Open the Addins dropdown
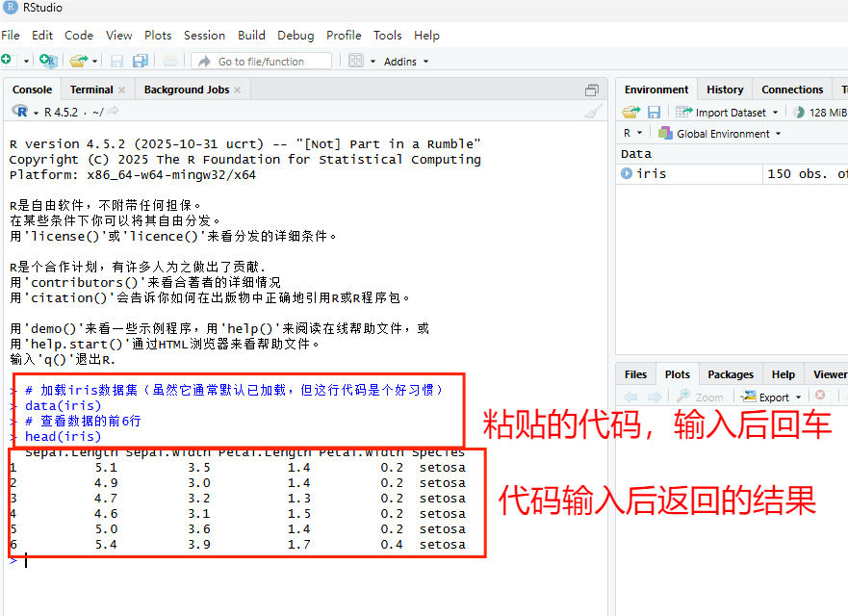The height and width of the screenshot is (616, 848). tap(405, 62)
